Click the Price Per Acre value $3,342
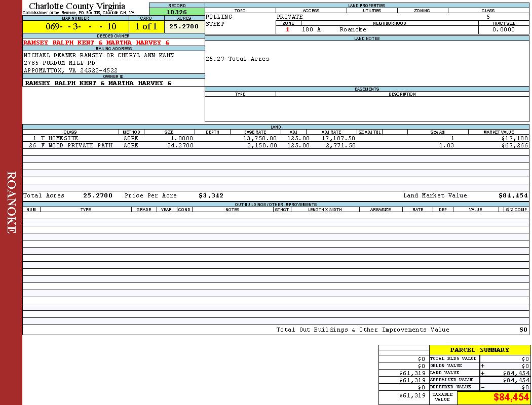 point(211,196)
